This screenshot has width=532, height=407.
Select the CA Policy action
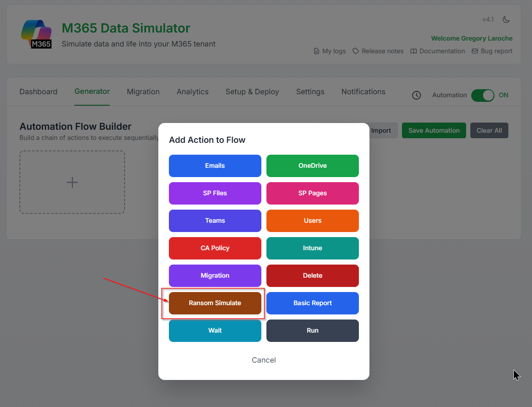(215, 248)
